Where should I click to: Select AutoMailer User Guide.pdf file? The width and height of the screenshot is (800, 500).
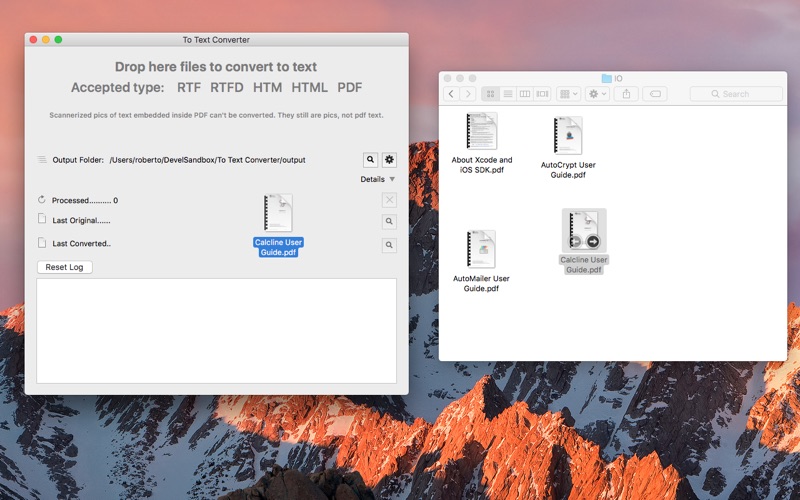(481, 261)
